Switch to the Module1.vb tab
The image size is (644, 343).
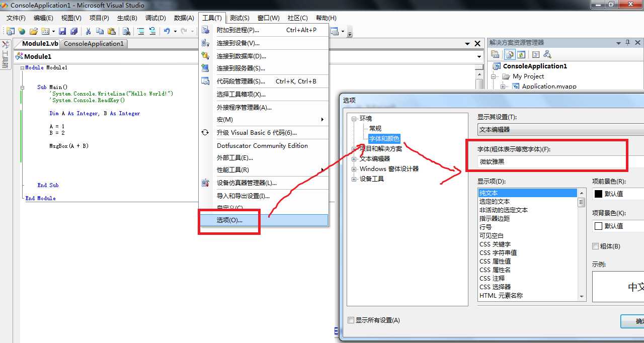40,44
